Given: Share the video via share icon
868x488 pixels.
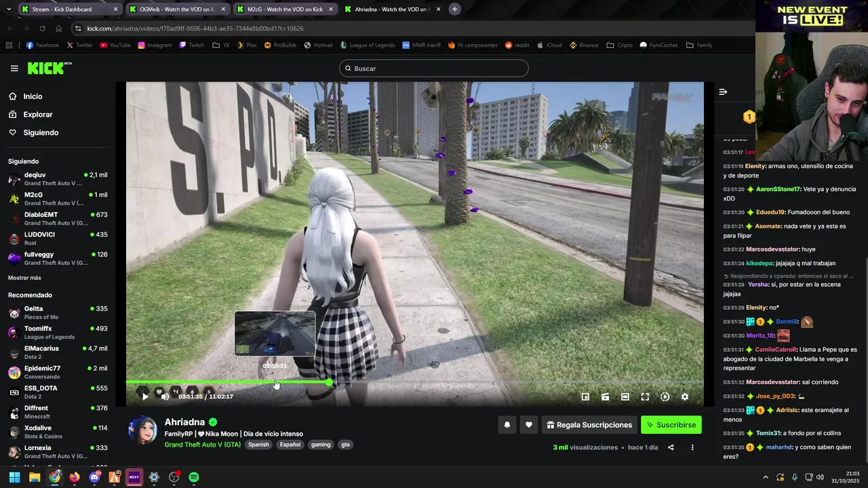Looking at the screenshot, I should tap(671, 447).
